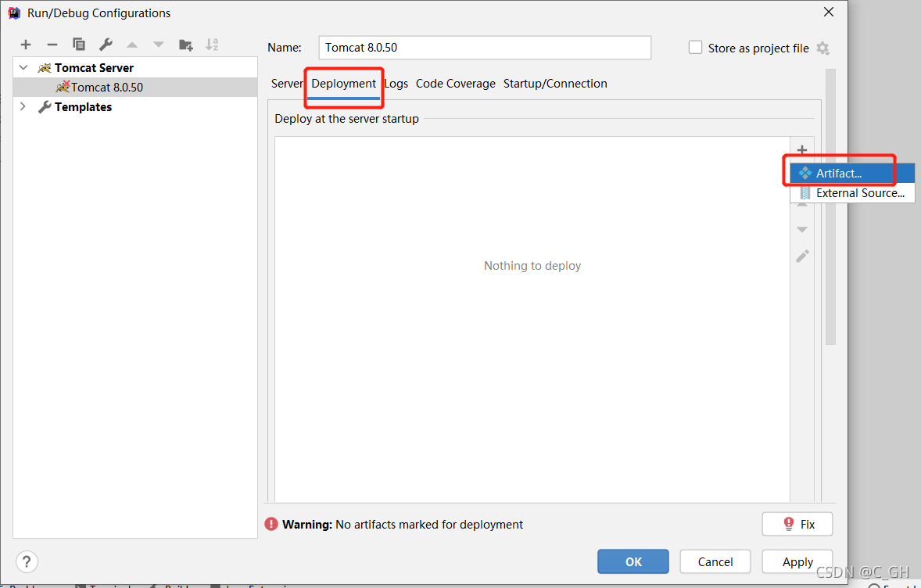Click the red warning icon

click(271, 524)
